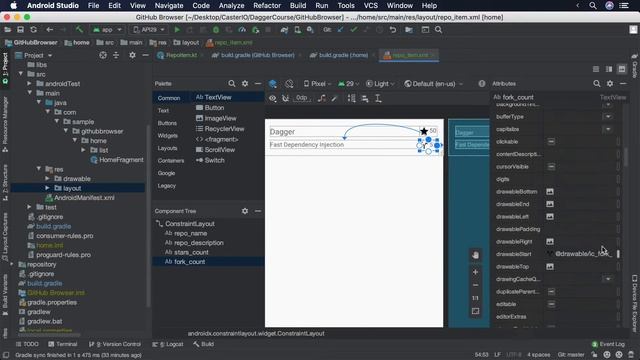Click the undo/revert arrow in main toolbar
Viewport: 640px width, 360px height.
click(393, 30)
